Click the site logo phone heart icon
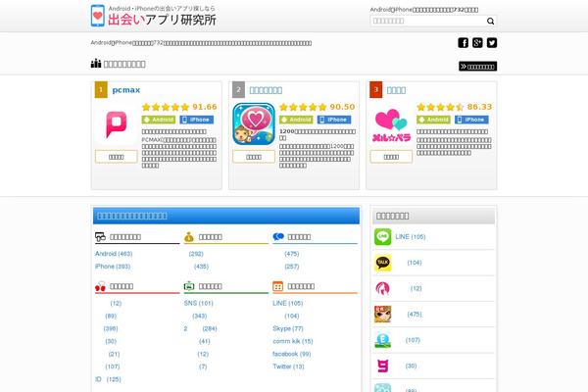 click(97, 16)
